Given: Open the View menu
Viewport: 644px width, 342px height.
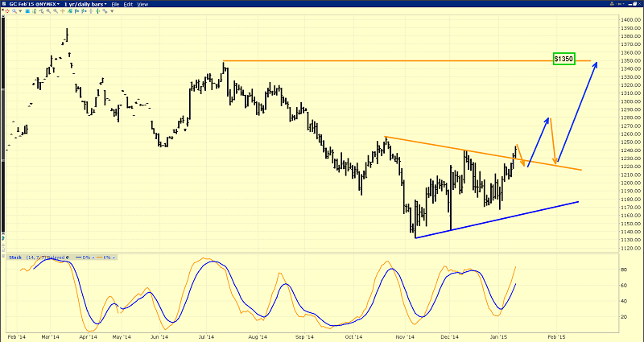Looking at the screenshot, I should click(142, 4).
